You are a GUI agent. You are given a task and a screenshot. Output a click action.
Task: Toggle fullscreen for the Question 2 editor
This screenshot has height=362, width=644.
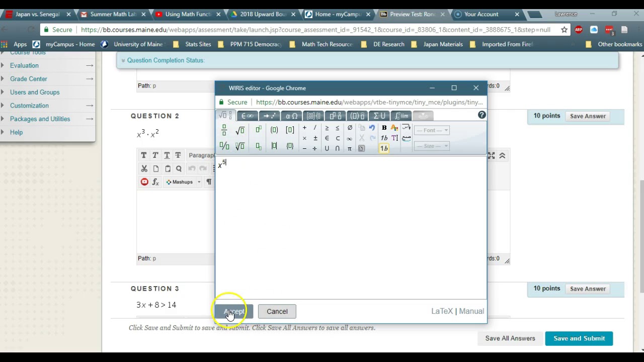coord(491,156)
